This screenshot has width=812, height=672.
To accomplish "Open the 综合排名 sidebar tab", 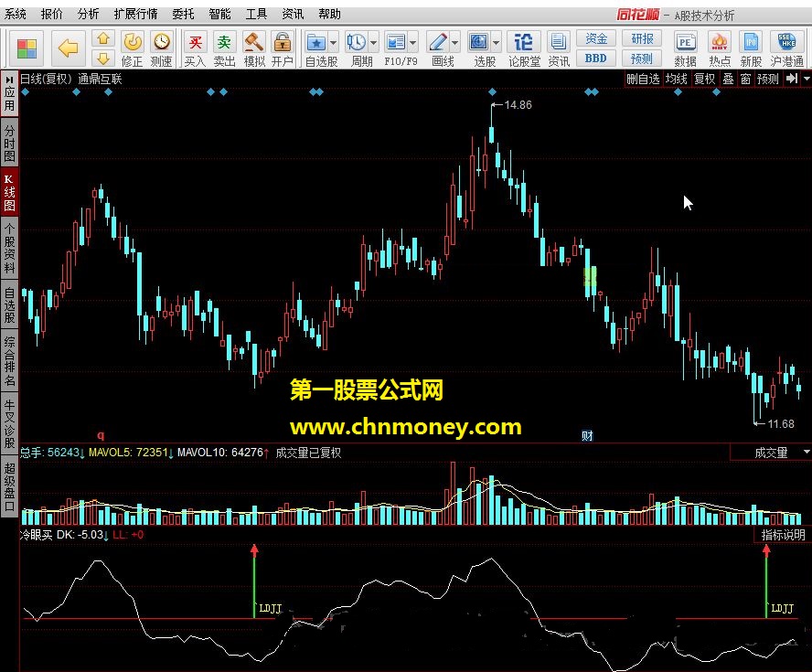I will 9,361.
